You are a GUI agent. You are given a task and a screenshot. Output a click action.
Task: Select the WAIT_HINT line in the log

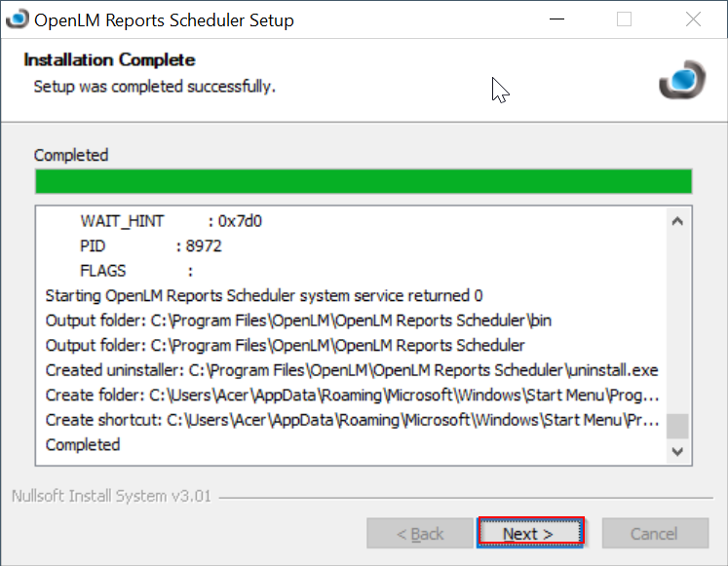(x=171, y=221)
